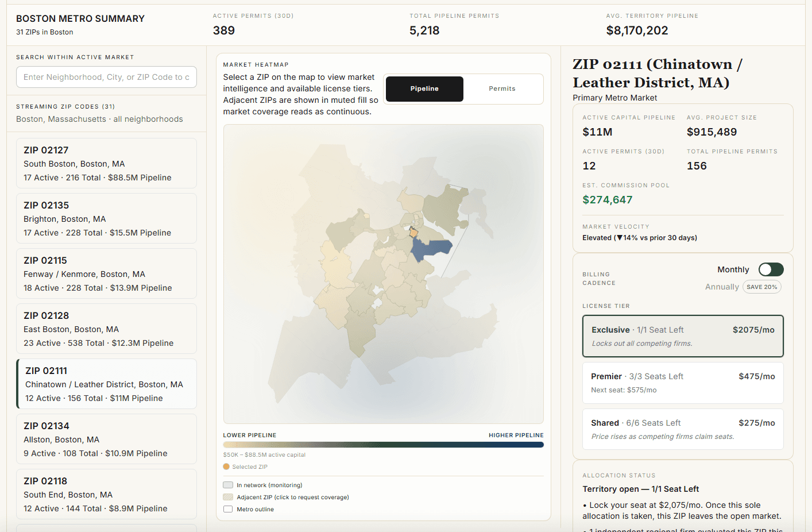Switch the heatmap to the Permits tab
The height and width of the screenshot is (532, 812).
(502, 89)
